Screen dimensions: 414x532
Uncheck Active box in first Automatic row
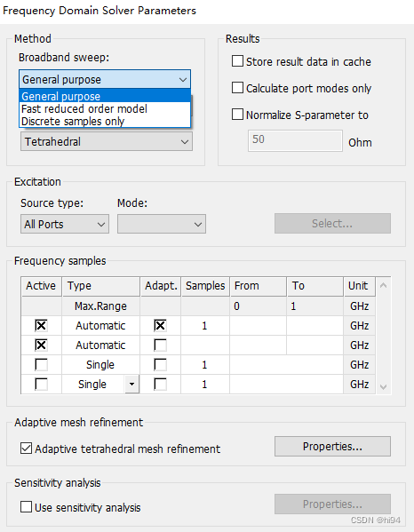point(41,326)
